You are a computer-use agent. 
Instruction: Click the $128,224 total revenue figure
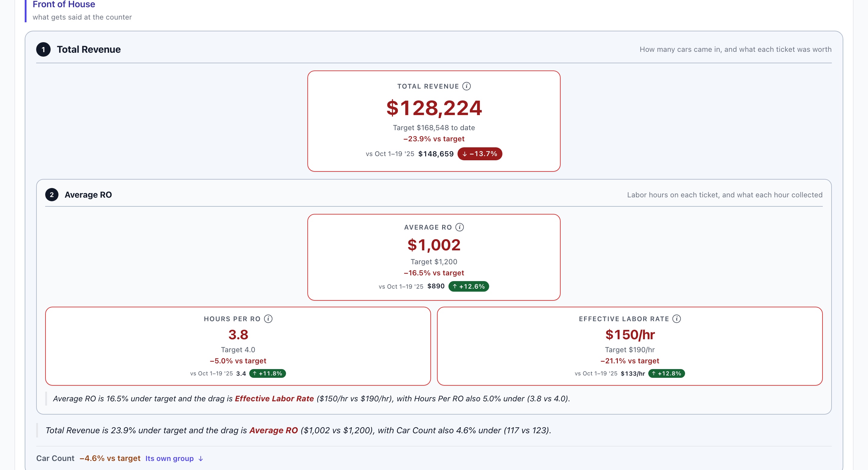click(x=434, y=108)
